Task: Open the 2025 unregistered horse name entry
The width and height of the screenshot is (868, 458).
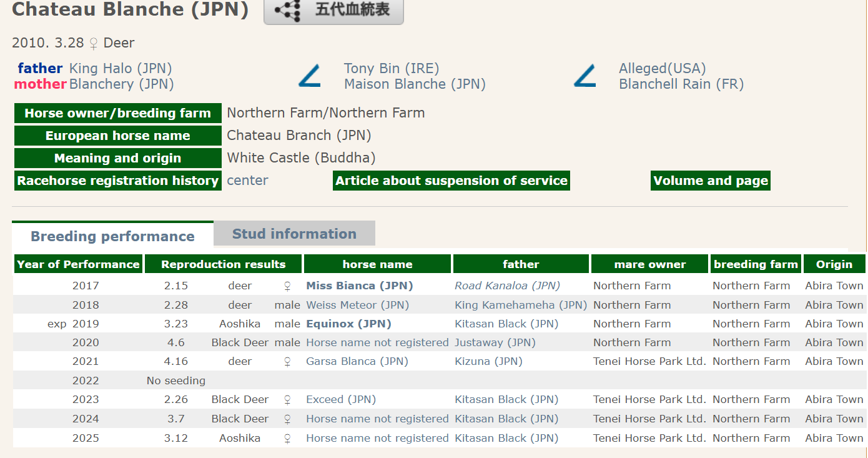Action: pos(377,438)
